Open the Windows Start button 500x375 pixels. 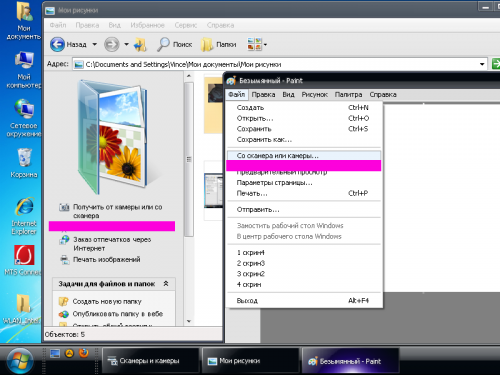[20, 361]
